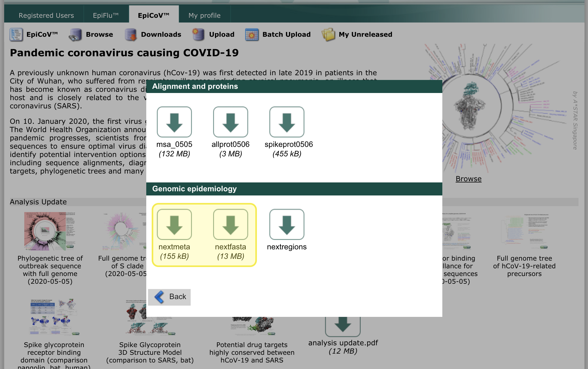
Task: Click the Upload toolbar icon
Action: [198, 35]
